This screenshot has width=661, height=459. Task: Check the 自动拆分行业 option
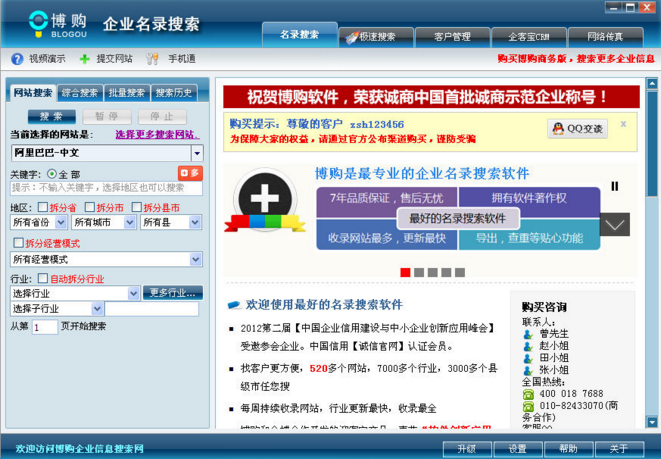coord(43,278)
